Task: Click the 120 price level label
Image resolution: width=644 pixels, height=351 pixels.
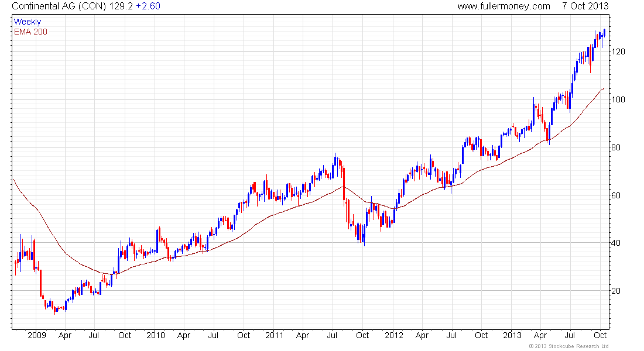Action: pos(618,51)
